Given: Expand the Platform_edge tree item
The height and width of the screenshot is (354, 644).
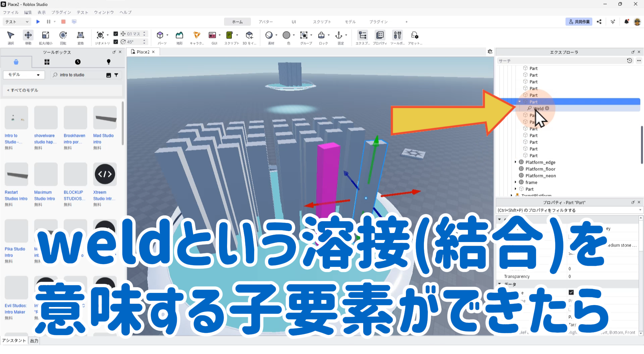Looking at the screenshot, I should click(x=516, y=162).
